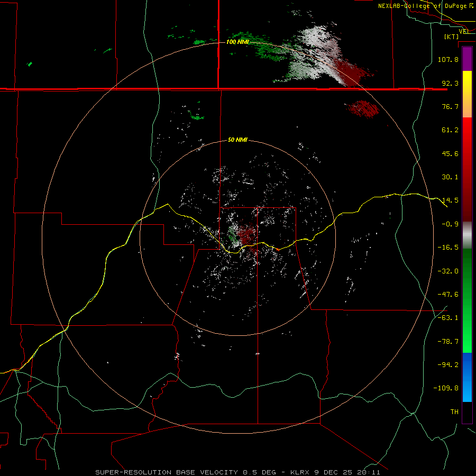
Task: Click the 92.3 value on velocity scale
Action: (450, 83)
